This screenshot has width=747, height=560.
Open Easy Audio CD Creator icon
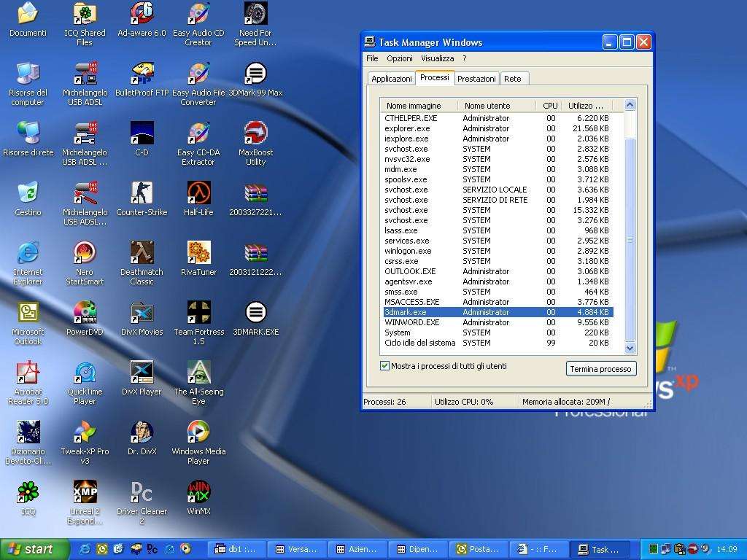coord(198,24)
